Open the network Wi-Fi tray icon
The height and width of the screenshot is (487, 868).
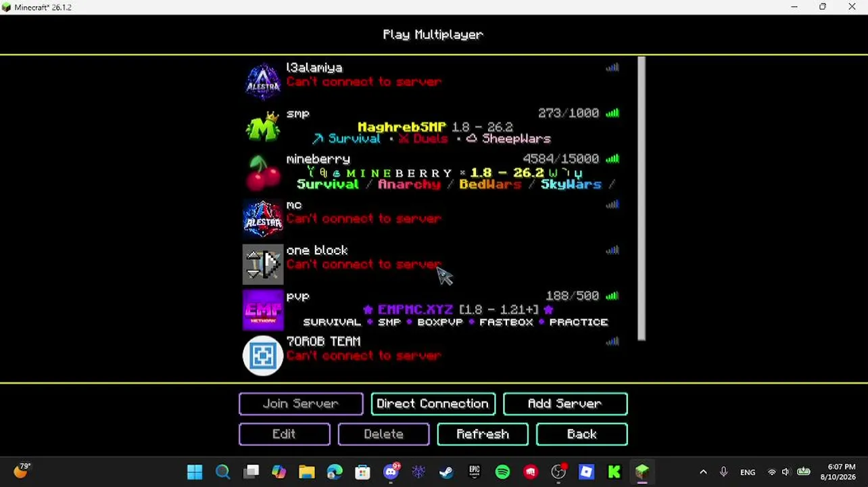click(771, 472)
